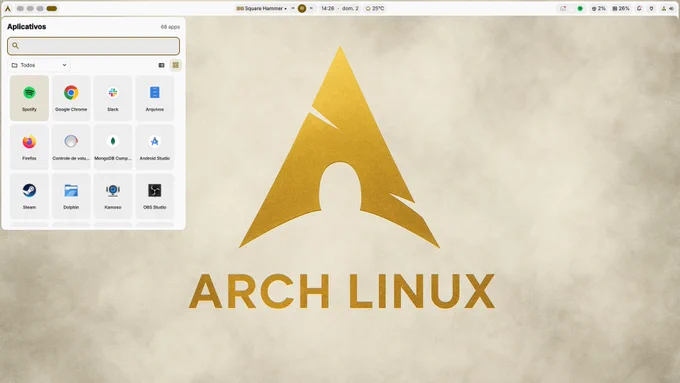
Task: Open the volume speaker icon
Action: [x=671, y=8]
